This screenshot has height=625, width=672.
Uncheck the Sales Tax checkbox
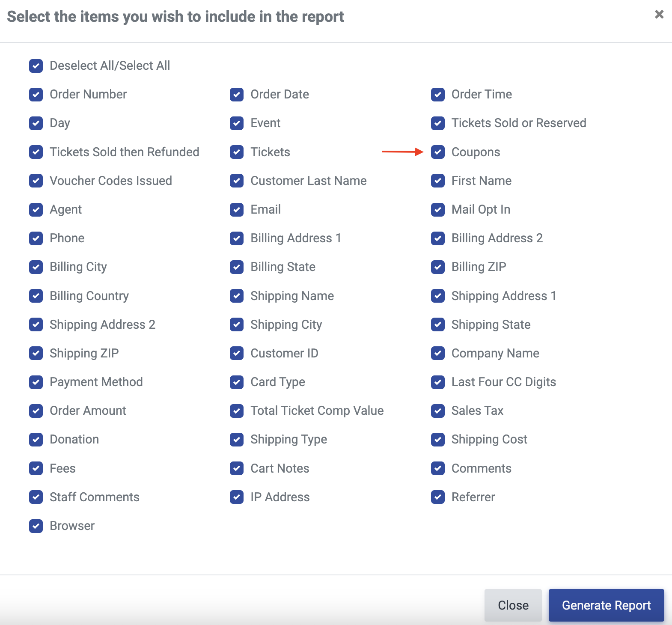point(438,411)
